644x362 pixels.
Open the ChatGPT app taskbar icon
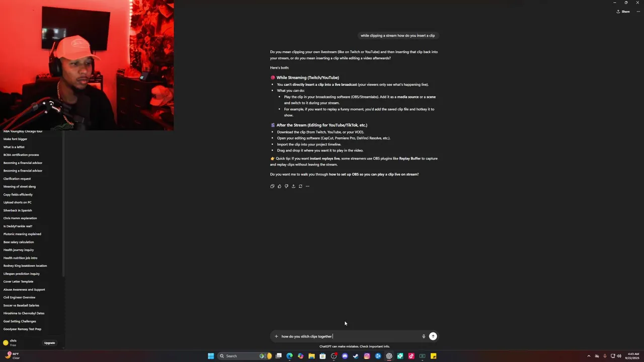pos(389,356)
